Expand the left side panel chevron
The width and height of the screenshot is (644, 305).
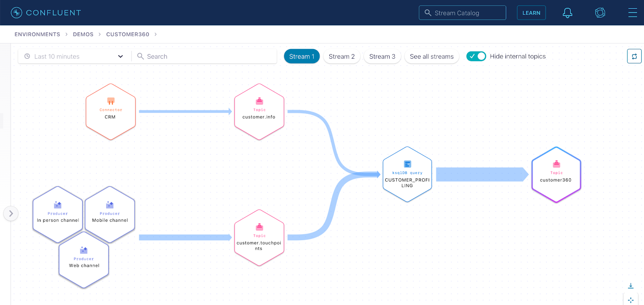tap(11, 214)
